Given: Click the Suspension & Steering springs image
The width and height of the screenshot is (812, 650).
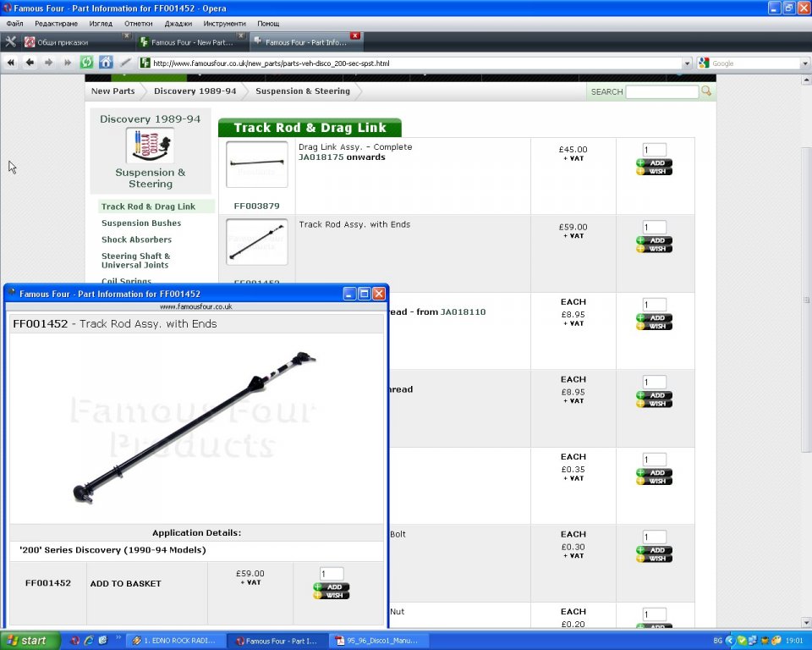Looking at the screenshot, I should click(x=151, y=146).
